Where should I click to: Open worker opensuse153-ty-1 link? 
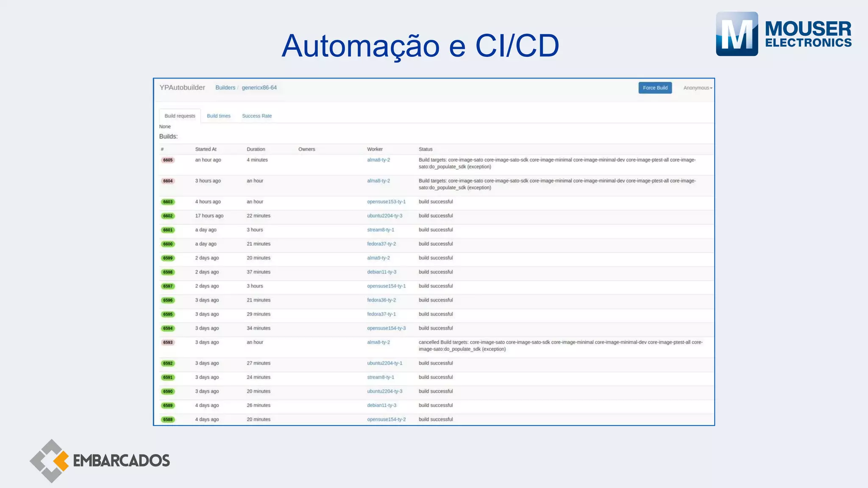point(386,202)
